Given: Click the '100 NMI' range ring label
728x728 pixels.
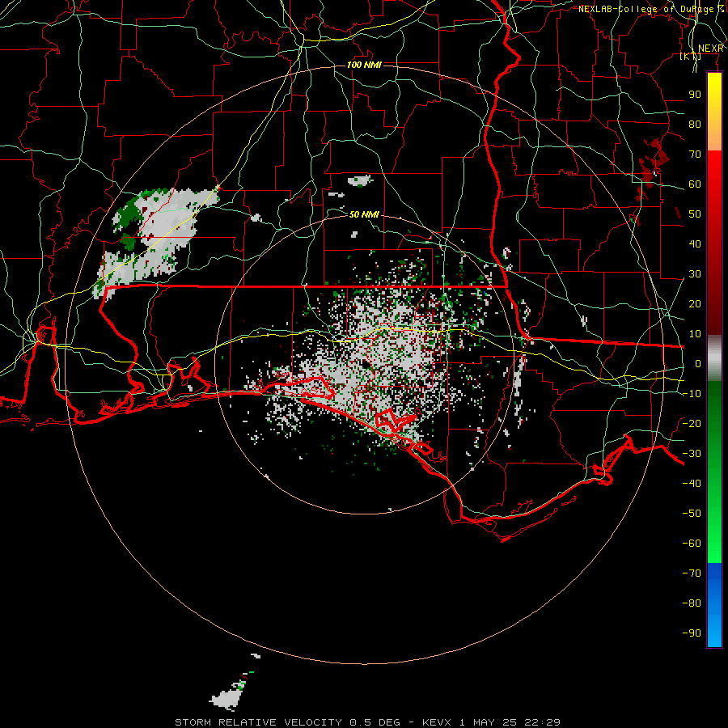Looking at the screenshot, I should (x=365, y=65).
